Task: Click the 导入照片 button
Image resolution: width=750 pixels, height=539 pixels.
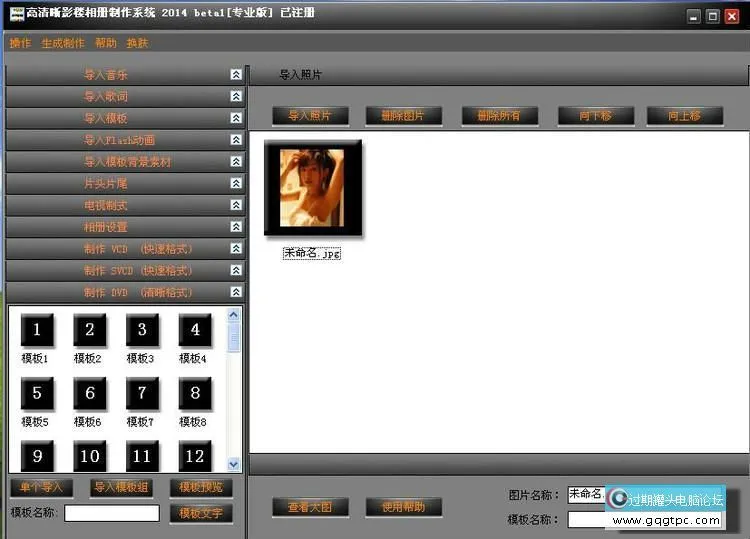Action: click(310, 116)
